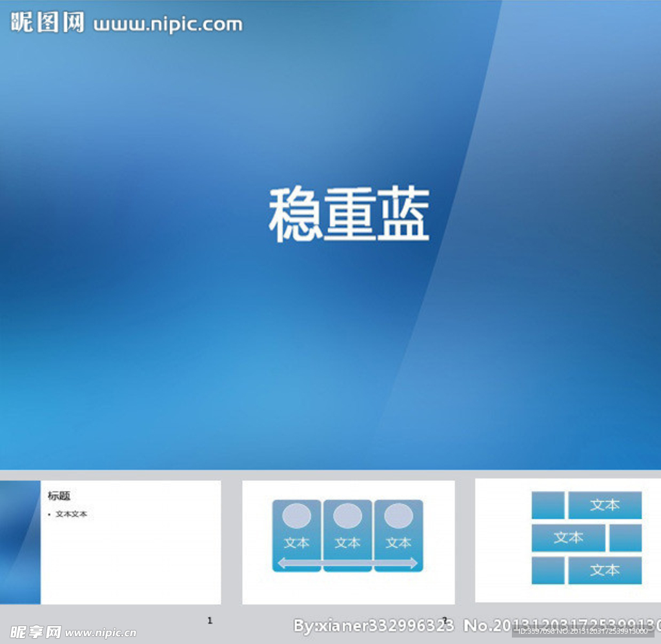Click the 稳重蓝 title text
Screen dimensions: 661x644
[349, 214]
